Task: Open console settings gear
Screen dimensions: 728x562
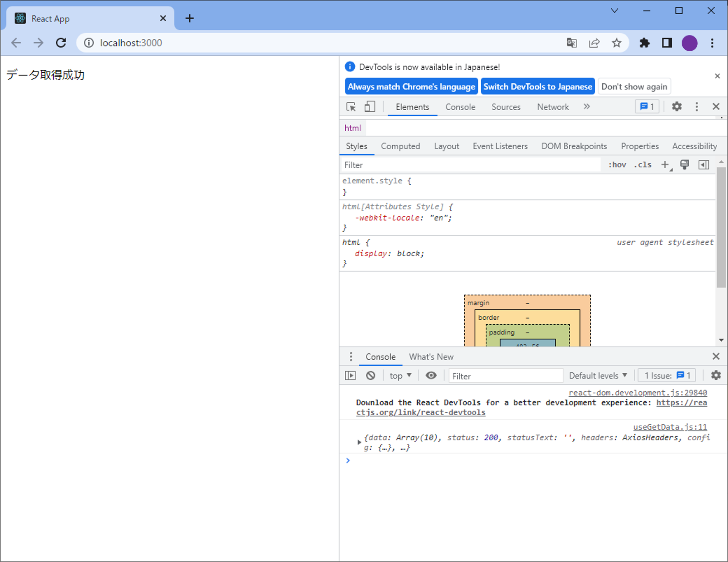Action: coord(716,375)
